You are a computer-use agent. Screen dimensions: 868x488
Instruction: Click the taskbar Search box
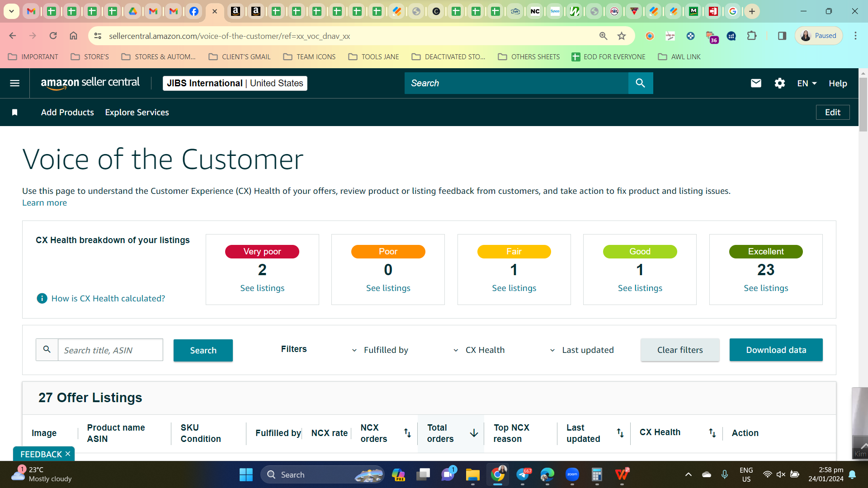(322, 474)
